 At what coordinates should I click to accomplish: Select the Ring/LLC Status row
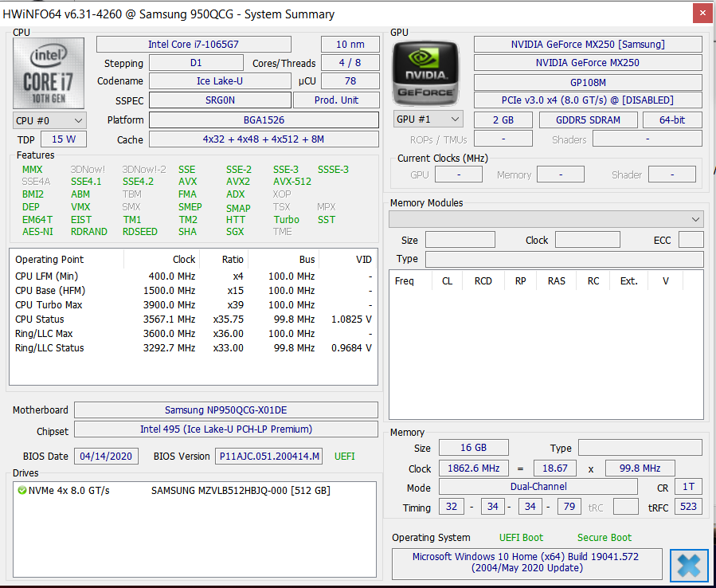[x=194, y=348]
